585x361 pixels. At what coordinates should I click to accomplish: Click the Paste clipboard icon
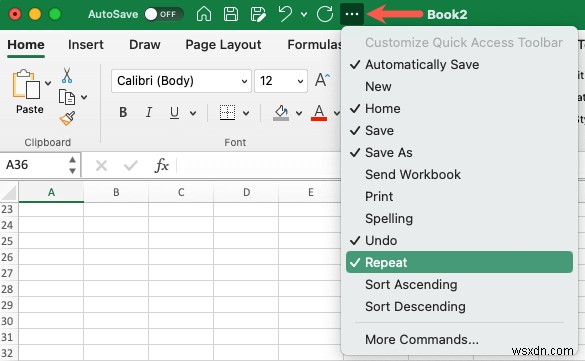26,85
